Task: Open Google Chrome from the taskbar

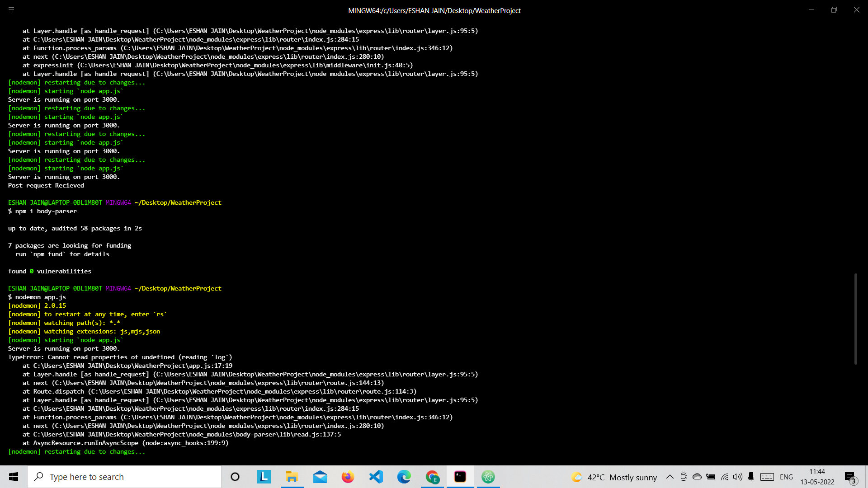Action: [433, 477]
